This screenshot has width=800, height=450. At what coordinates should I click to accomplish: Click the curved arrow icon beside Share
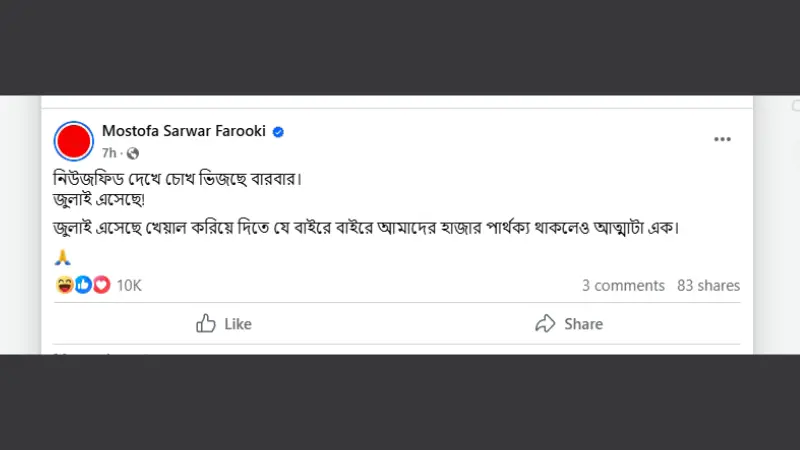click(x=545, y=323)
